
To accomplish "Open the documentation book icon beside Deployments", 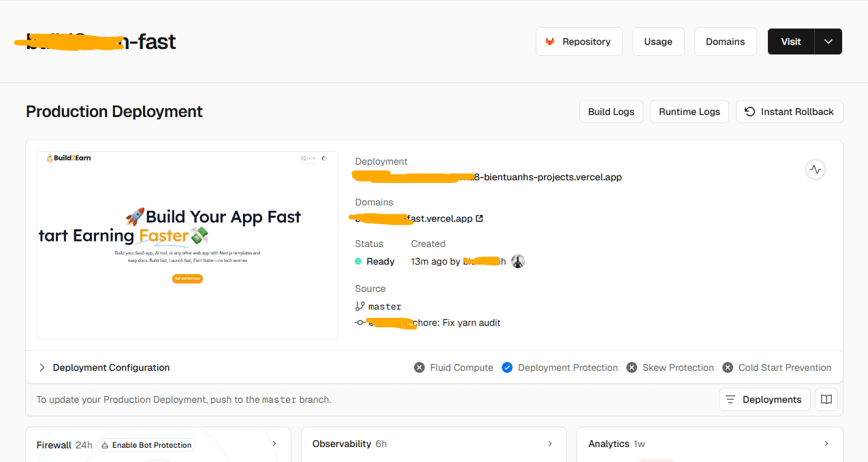I will [x=826, y=399].
